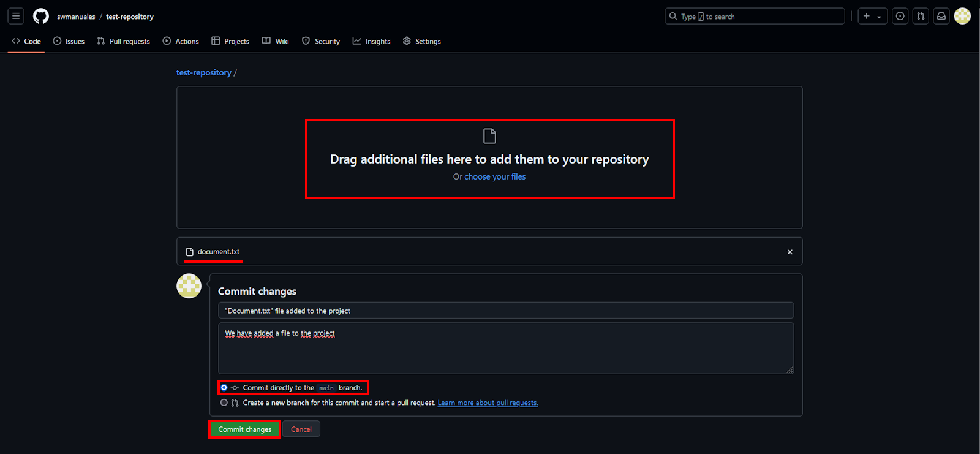Open Learn more about pull requests link
This screenshot has height=454, width=980.
tap(488, 403)
